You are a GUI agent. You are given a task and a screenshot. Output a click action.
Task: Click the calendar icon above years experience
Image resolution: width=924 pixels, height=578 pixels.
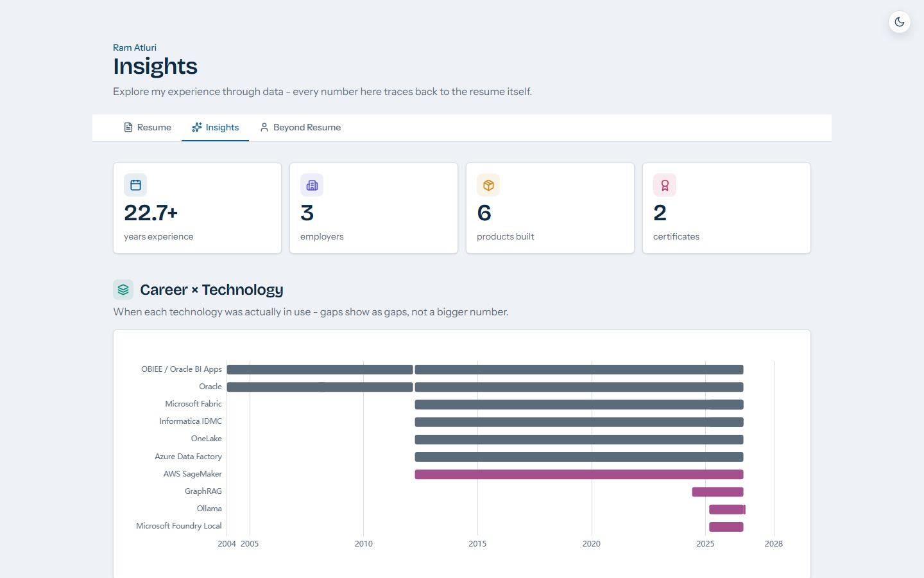pos(135,185)
